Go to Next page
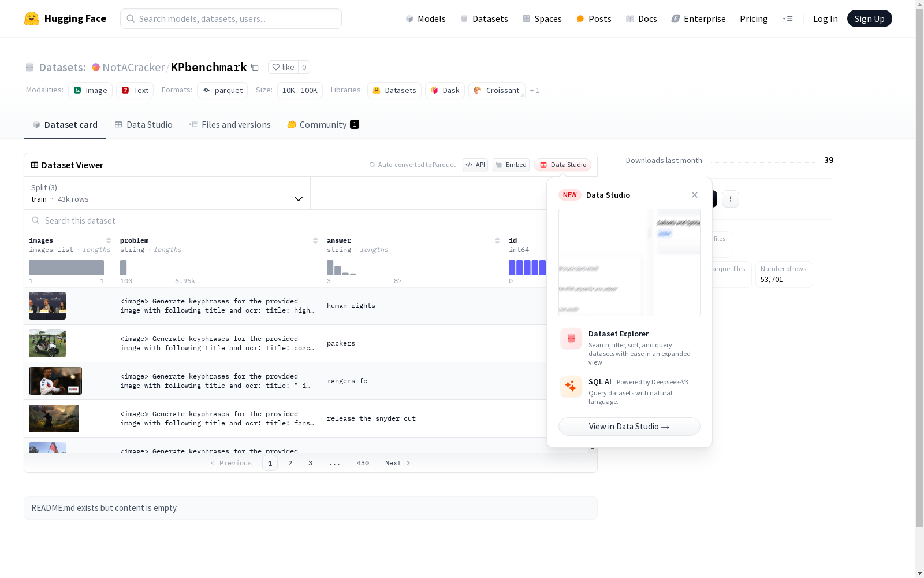924x578 pixels. 398,463
